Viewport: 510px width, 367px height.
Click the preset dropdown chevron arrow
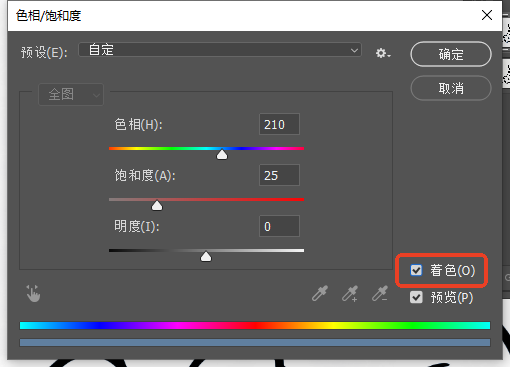click(354, 50)
